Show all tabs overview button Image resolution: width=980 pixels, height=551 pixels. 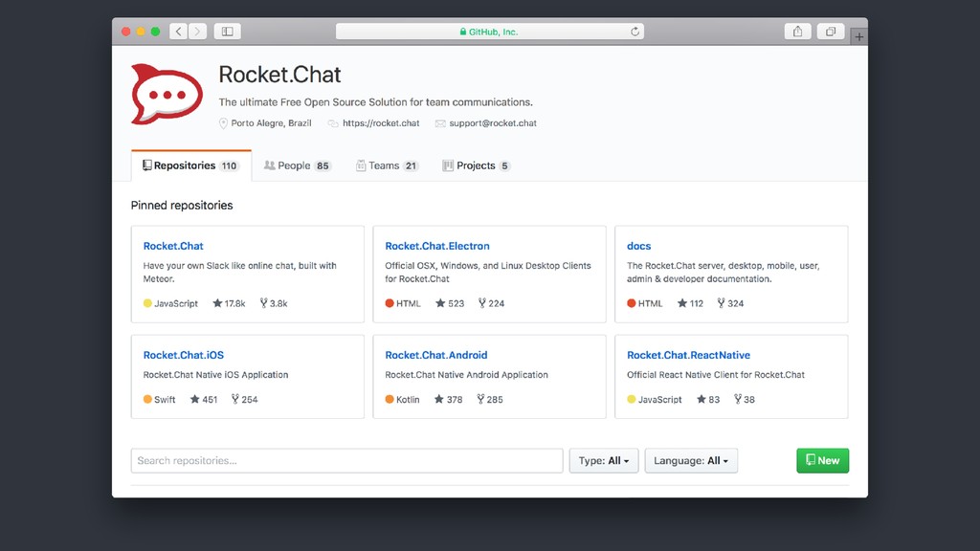click(x=831, y=32)
